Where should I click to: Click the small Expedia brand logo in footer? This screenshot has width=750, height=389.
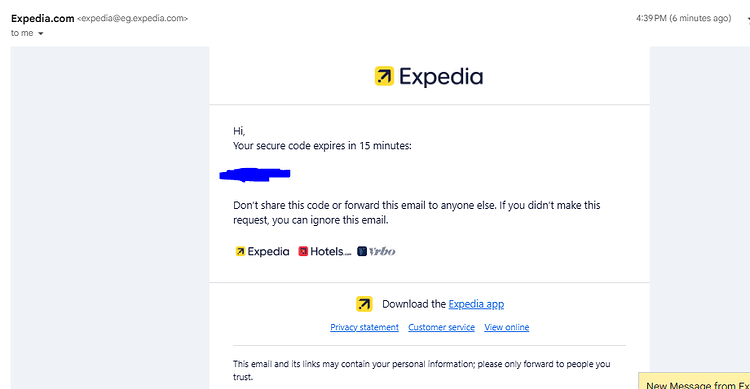coord(262,251)
